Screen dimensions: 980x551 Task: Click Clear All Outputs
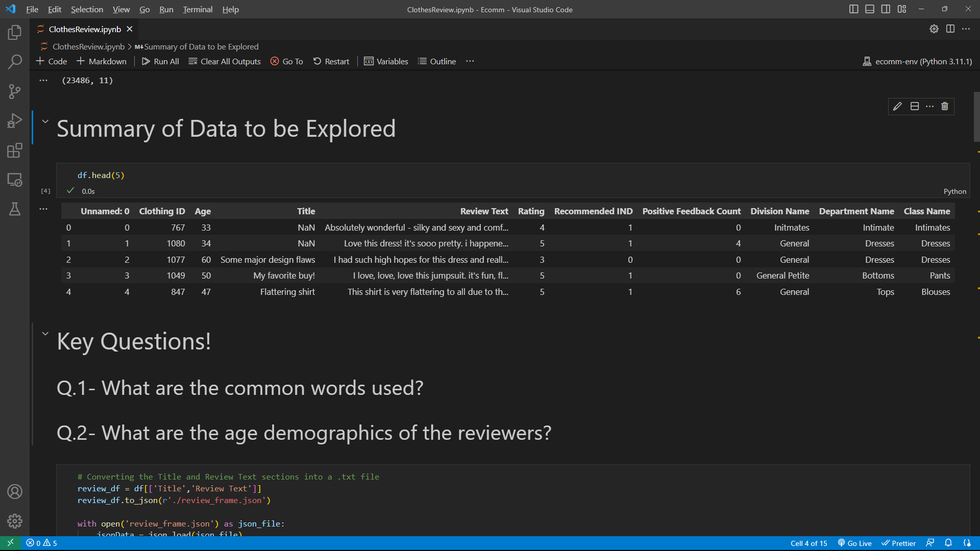[x=225, y=61]
